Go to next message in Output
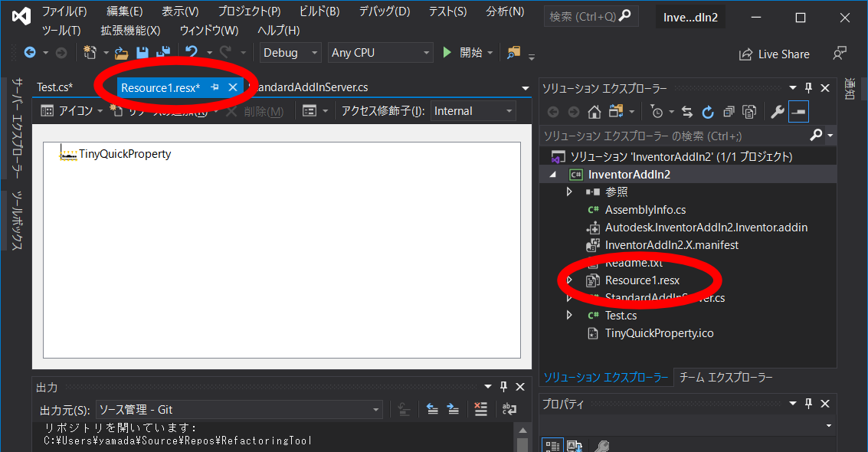The width and height of the screenshot is (868, 452). point(453,409)
